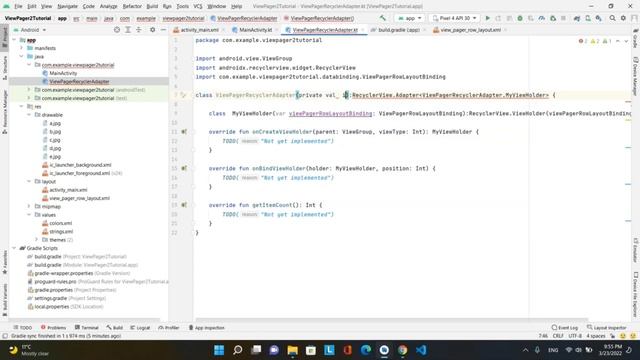Click the Search Everywhere magnifier icon
The width and height of the screenshot is (640, 360).
613,18
